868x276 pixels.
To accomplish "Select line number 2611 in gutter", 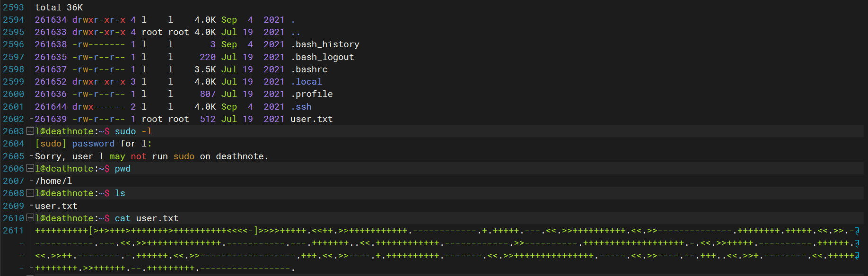I will click(13, 231).
